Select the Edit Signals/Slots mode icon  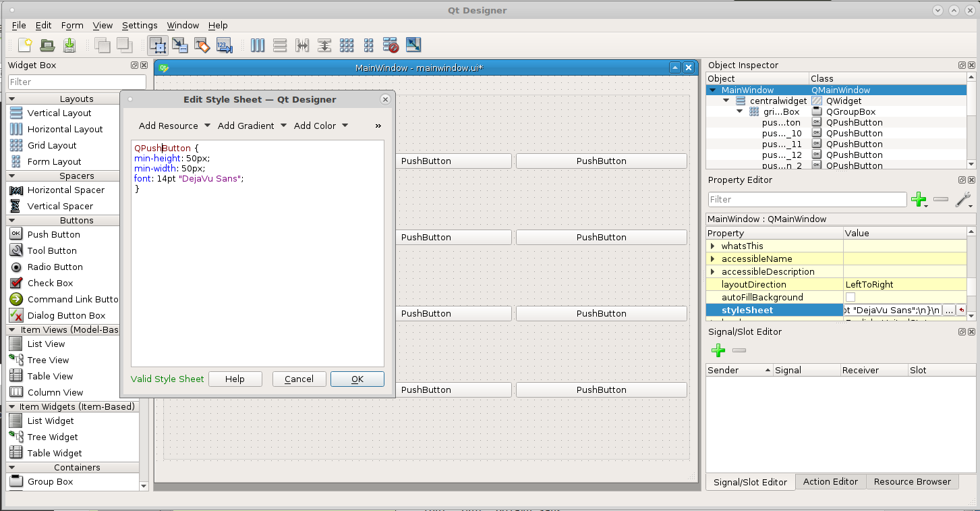click(x=180, y=45)
